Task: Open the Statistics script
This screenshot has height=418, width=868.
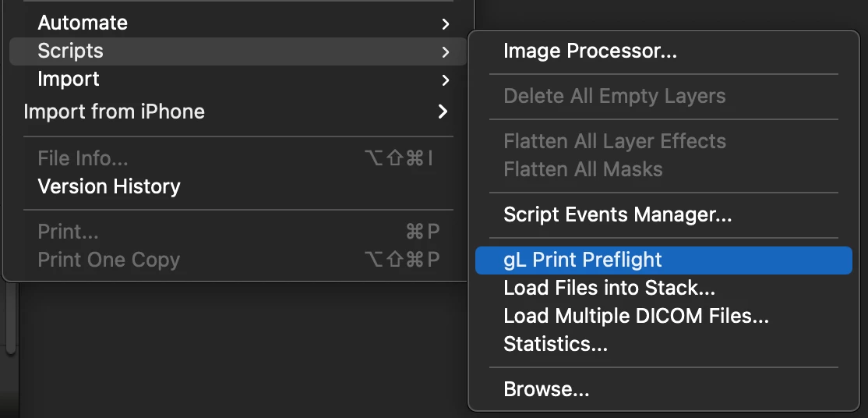Action: (555, 344)
